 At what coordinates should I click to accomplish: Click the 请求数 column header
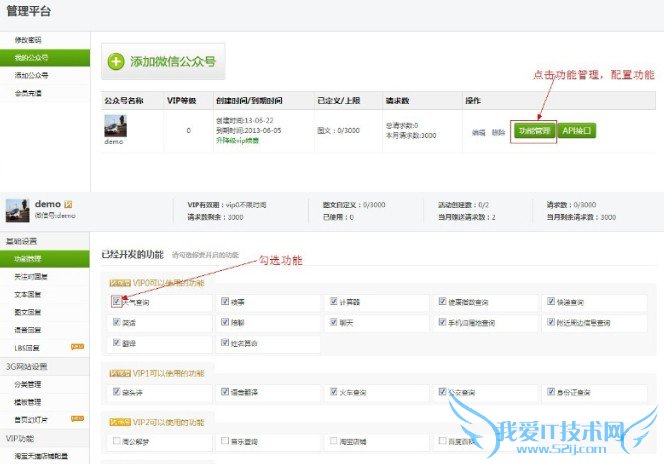pyautogui.click(x=397, y=100)
